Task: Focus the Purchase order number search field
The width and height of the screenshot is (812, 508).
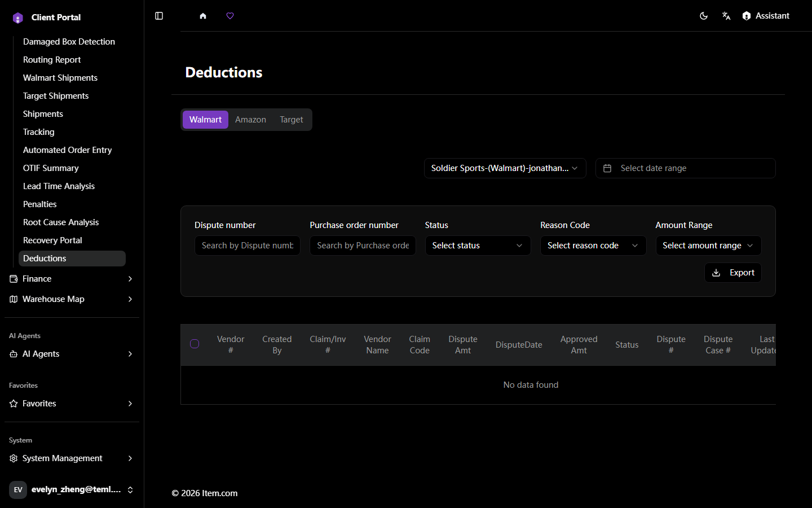Action: tap(363, 246)
